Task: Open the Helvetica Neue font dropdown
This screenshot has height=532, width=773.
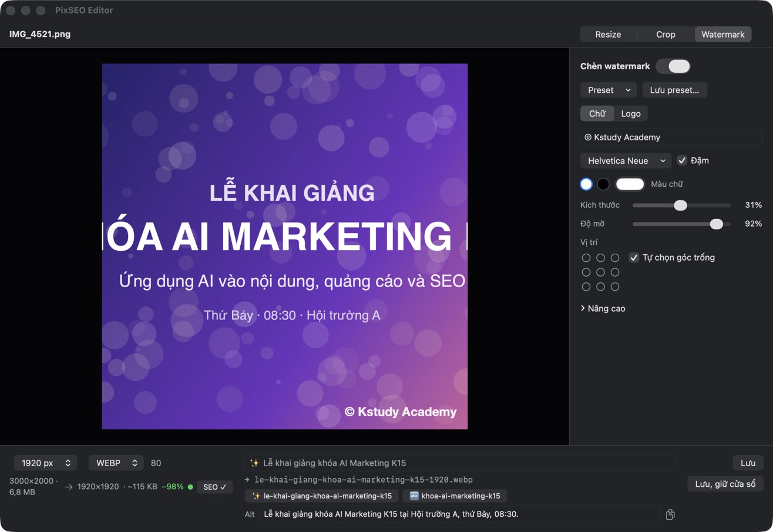Action: point(626,160)
